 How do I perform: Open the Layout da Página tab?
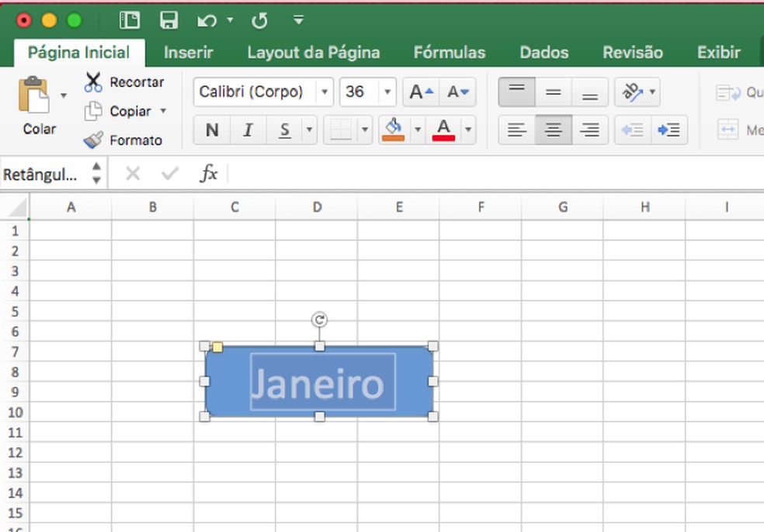click(x=314, y=53)
